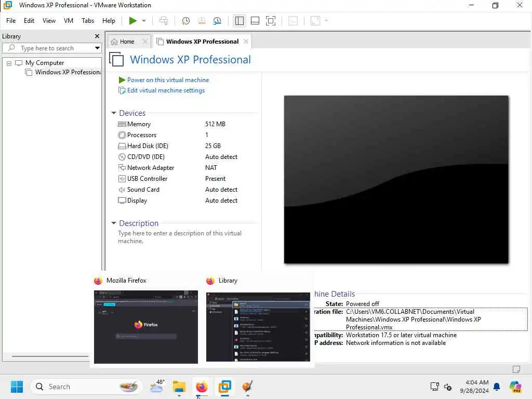Screen dimensions: 532x399
Task: Select the Mozilla Firefox window preview thumbnail
Action: 146,327
